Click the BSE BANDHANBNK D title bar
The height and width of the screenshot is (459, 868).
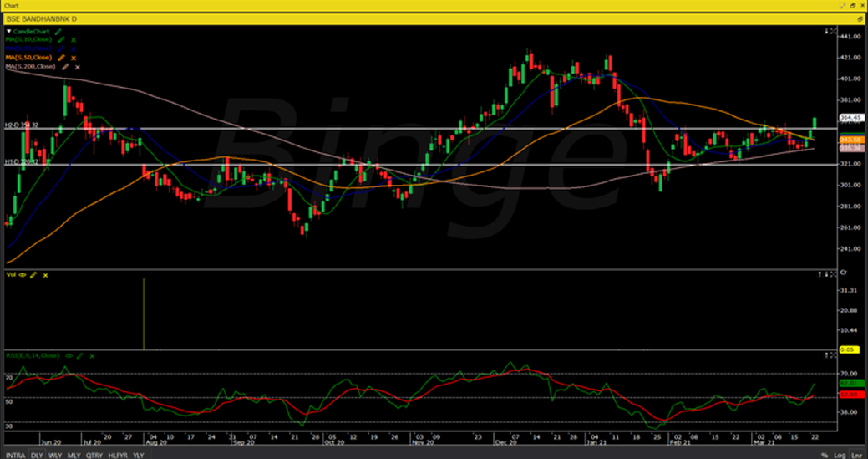point(434,19)
